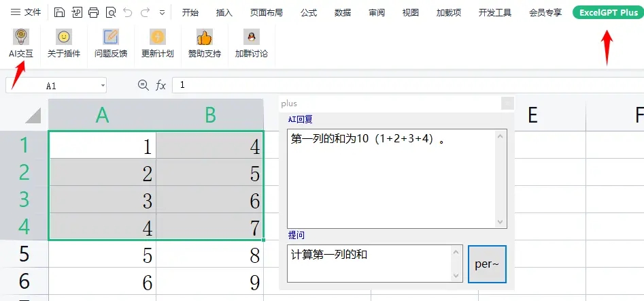This screenshot has width=644, height=301.
Task: Open 加群讨论 penguin icon
Action: pyautogui.click(x=251, y=37)
